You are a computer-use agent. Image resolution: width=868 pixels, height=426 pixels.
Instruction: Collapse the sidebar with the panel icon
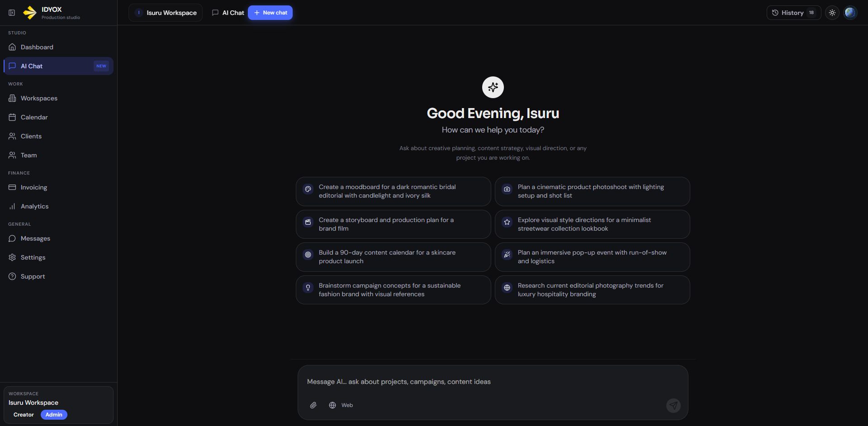(12, 13)
